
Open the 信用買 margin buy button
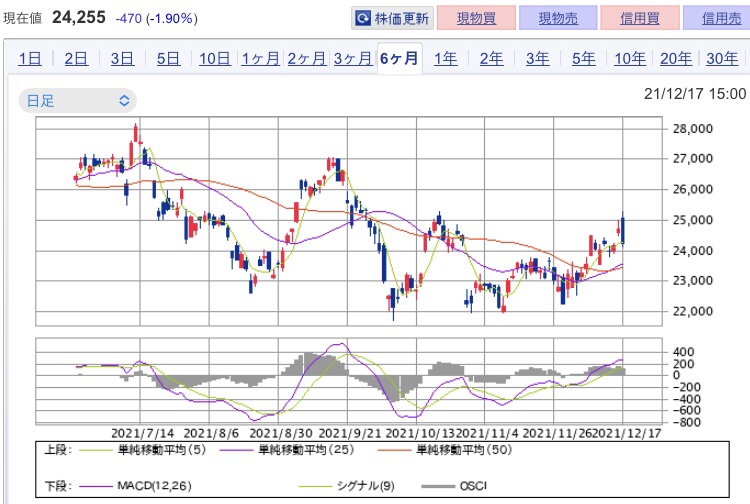(640, 18)
